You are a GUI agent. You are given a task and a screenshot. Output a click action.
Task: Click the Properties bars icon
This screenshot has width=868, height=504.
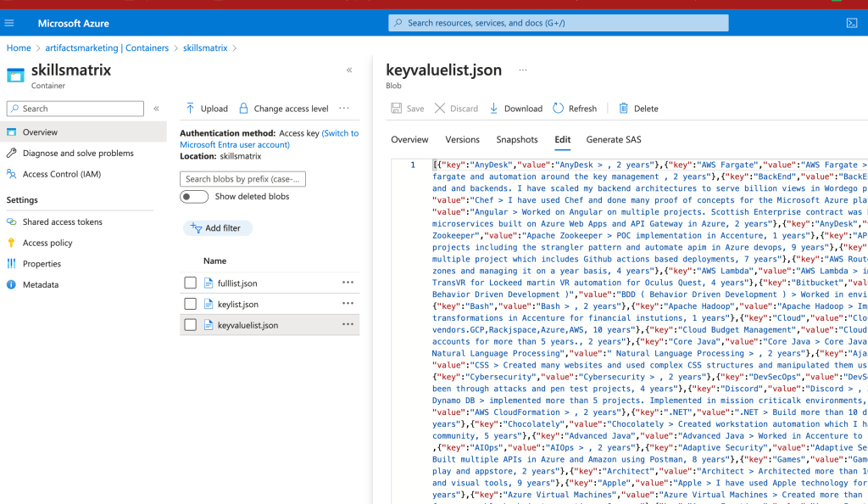pos(11,264)
